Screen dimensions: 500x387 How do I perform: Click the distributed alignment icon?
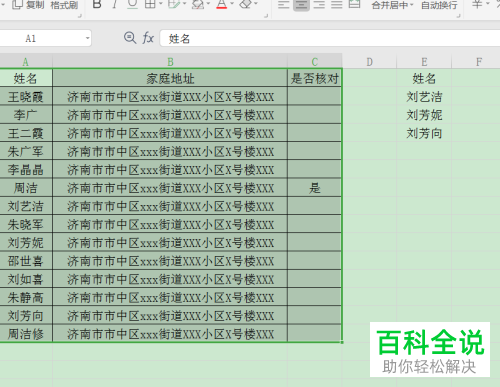tap(354, 4)
